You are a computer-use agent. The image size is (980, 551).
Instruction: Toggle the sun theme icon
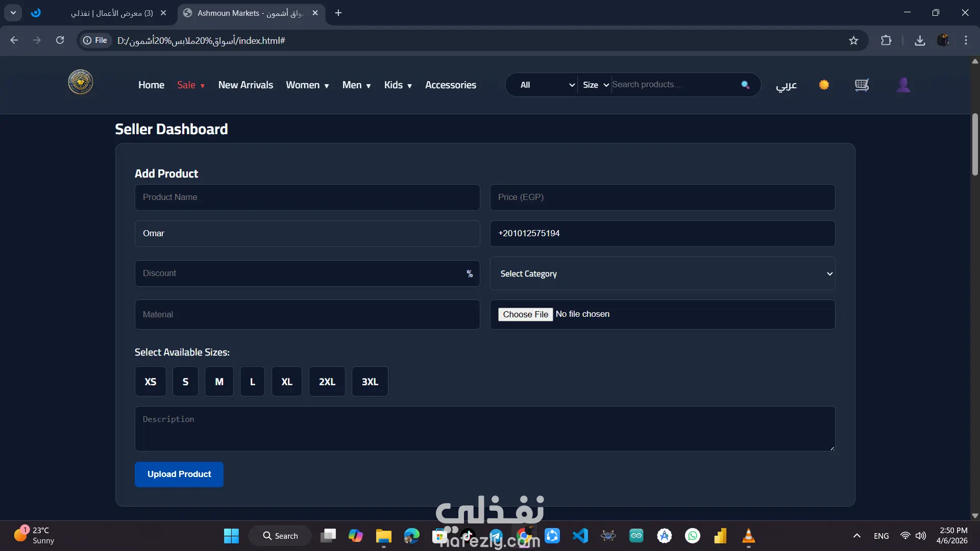[x=824, y=85]
